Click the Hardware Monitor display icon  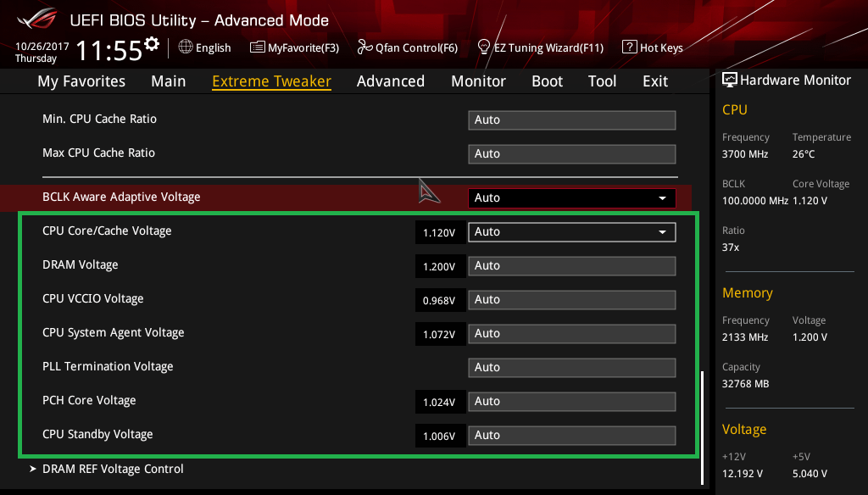click(730, 81)
